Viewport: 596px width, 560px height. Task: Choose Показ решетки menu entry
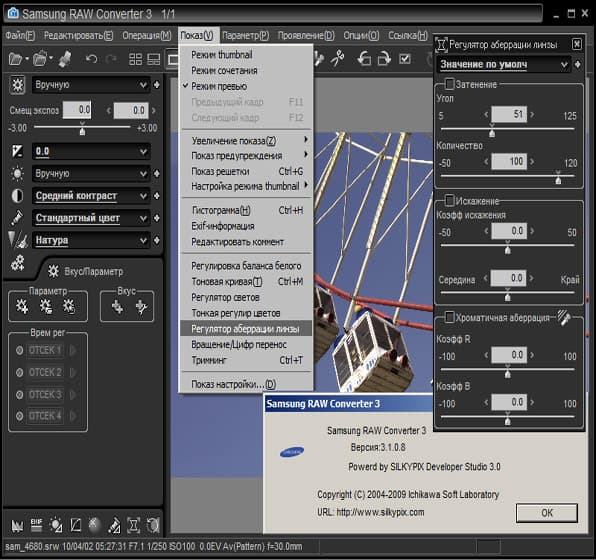(246, 171)
